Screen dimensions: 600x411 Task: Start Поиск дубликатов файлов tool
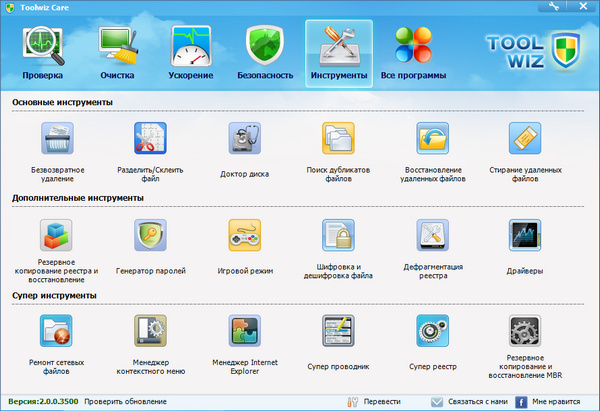pos(338,140)
